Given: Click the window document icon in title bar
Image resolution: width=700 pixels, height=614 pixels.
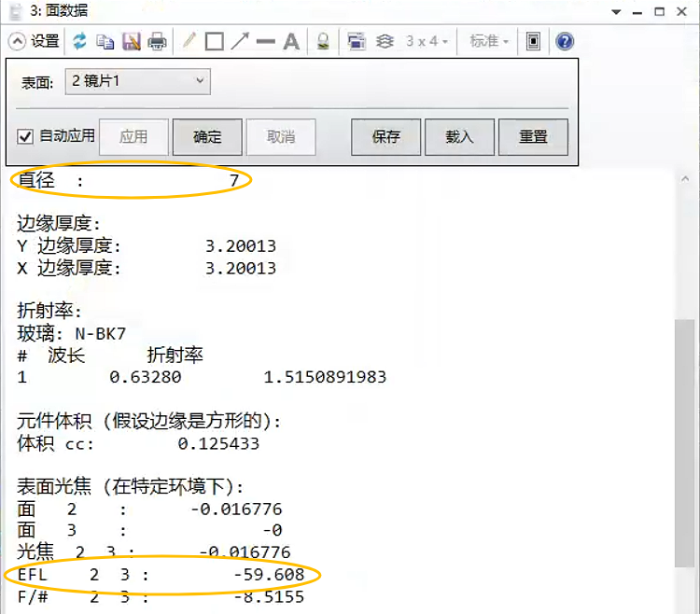Looking at the screenshot, I should click(x=15, y=11).
